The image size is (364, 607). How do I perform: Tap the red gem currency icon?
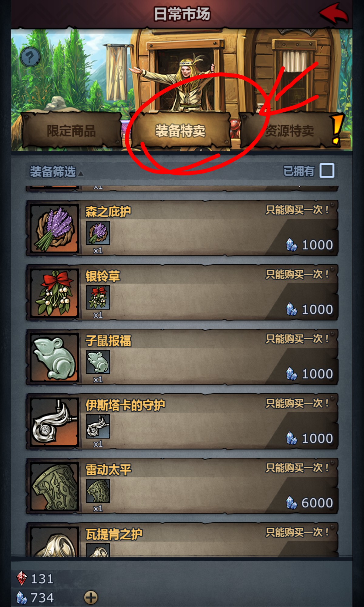click(22, 578)
